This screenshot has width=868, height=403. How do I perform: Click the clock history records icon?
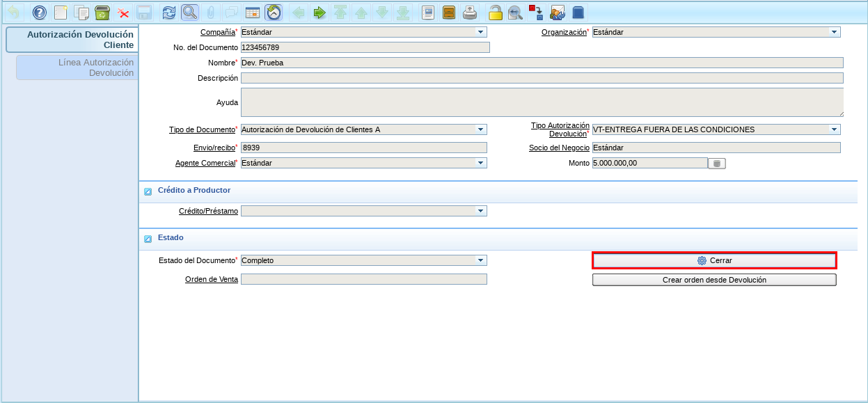(274, 13)
